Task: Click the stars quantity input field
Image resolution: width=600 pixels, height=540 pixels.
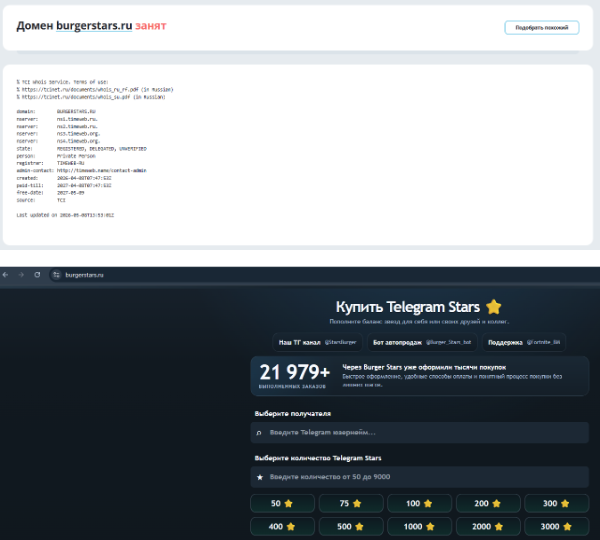Action: click(419, 477)
